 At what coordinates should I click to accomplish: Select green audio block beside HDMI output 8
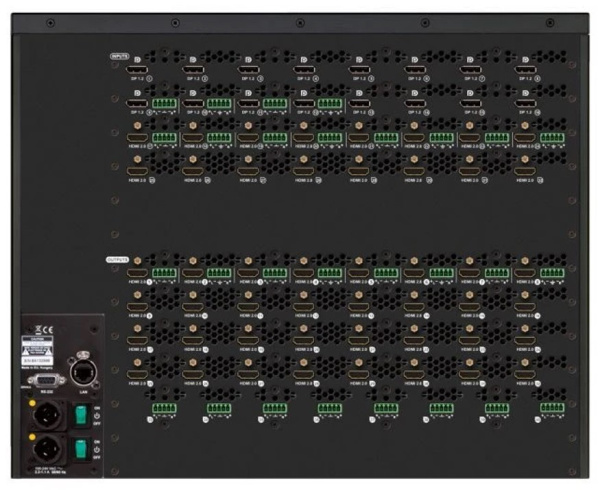(552, 273)
